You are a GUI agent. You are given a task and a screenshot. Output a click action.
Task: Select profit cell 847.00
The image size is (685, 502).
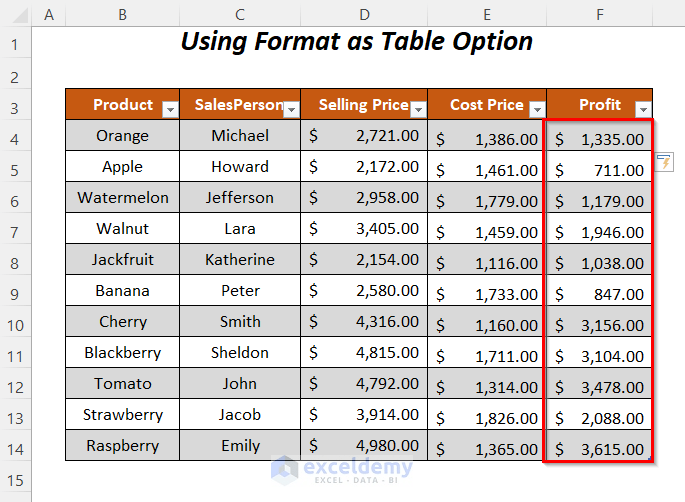click(x=600, y=291)
